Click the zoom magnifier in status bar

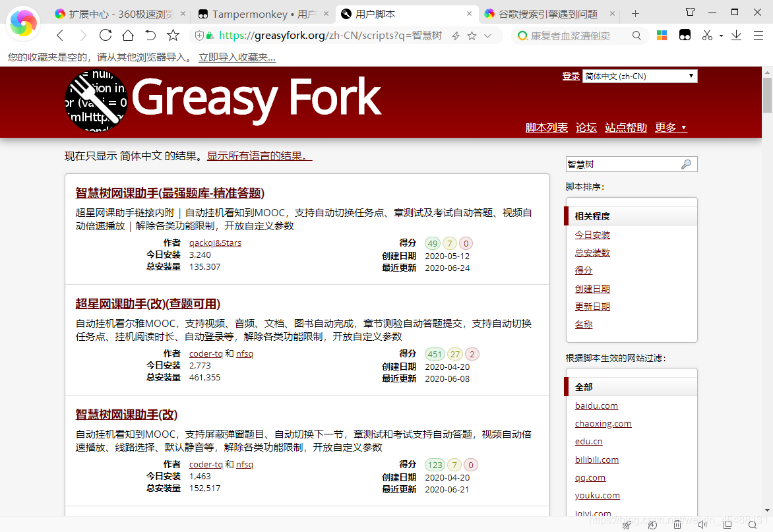(x=753, y=525)
